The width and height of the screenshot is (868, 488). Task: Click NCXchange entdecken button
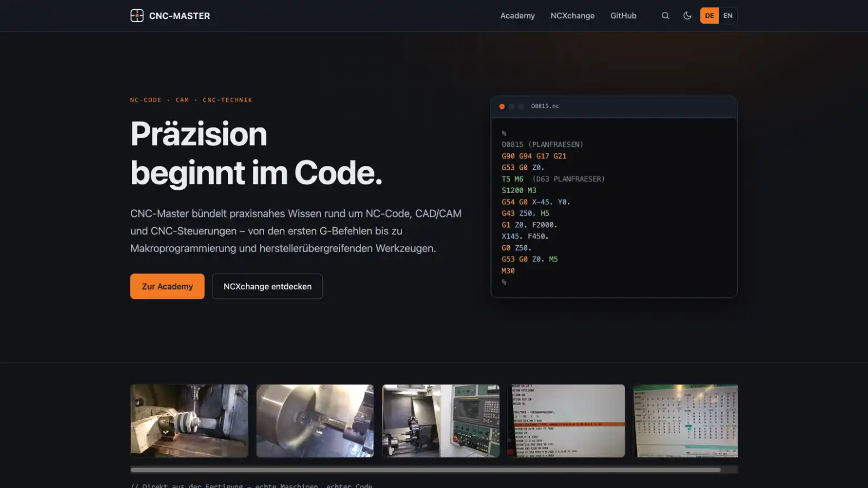tap(267, 286)
